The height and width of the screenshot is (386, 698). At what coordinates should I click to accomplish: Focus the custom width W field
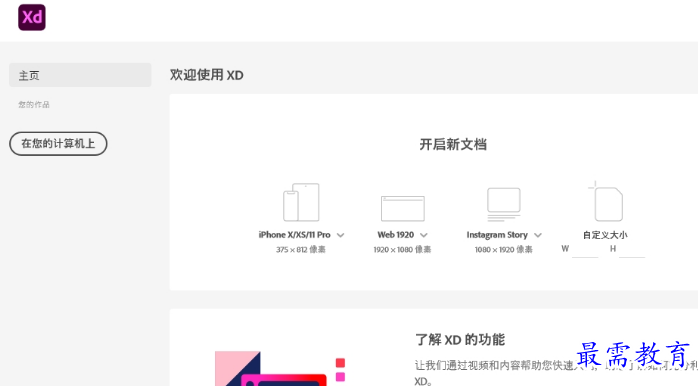click(585, 250)
